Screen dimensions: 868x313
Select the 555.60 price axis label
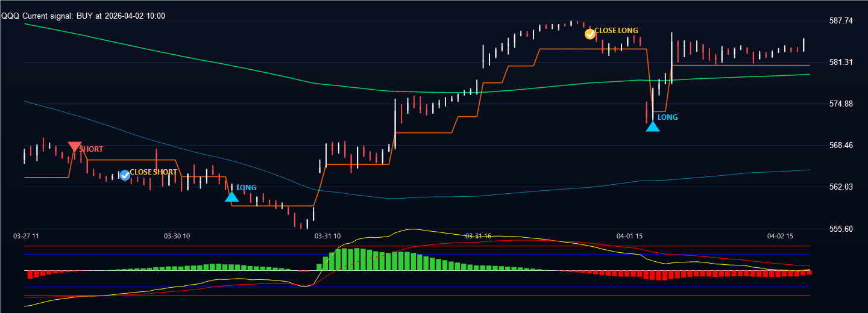point(841,229)
